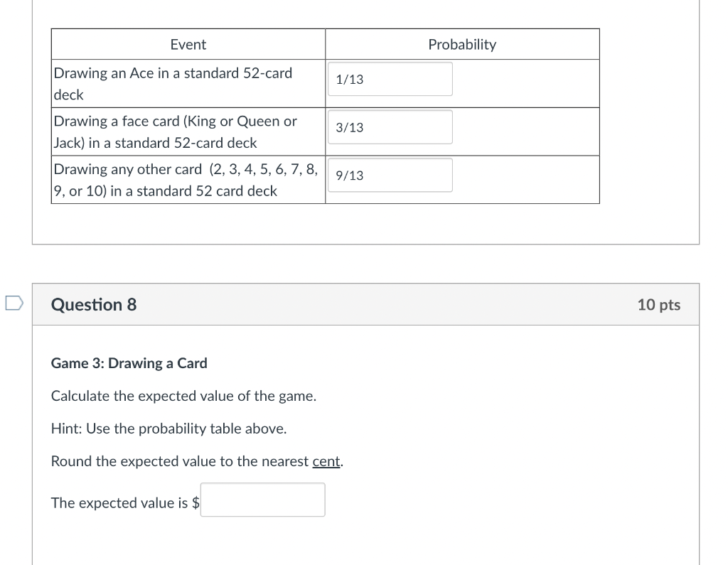Click the underlined word cent
Viewport: 728px width, 565px height.
326,461
